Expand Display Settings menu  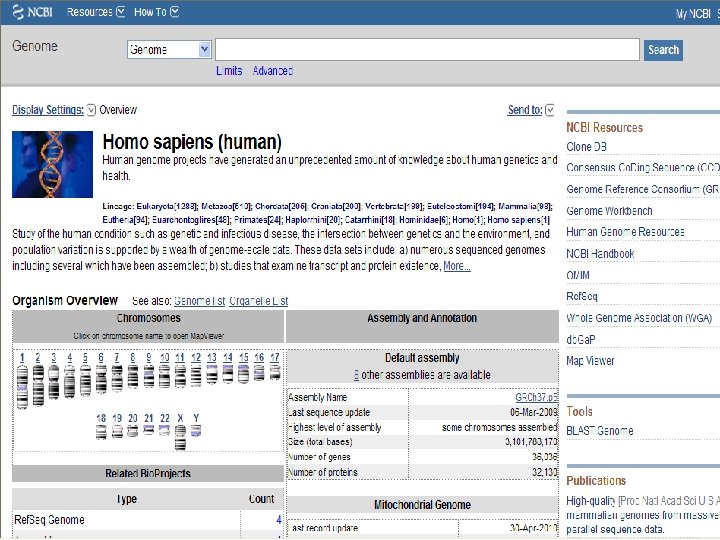click(x=54, y=110)
